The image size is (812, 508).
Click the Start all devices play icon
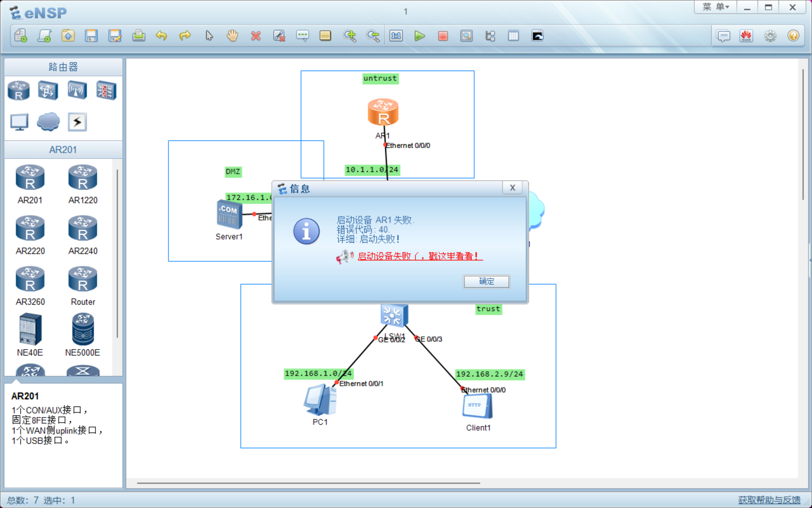point(419,36)
